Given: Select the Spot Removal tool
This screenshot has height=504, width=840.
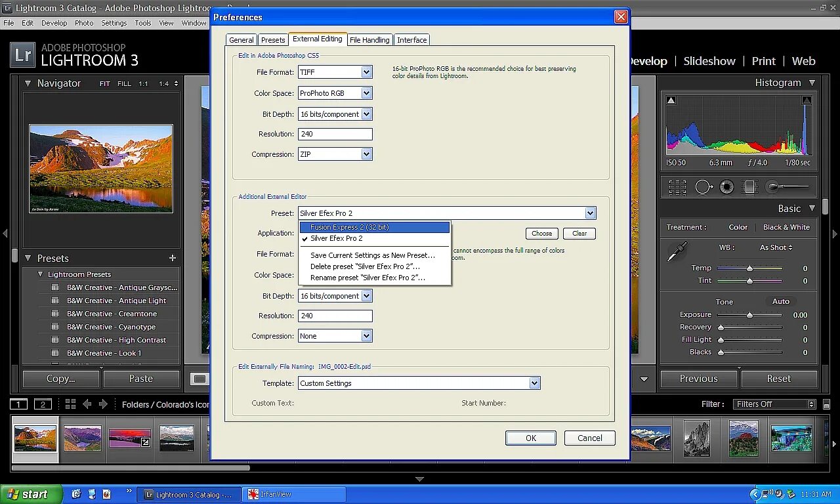Looking at the screenshot, I should click(x=703, y=187).
